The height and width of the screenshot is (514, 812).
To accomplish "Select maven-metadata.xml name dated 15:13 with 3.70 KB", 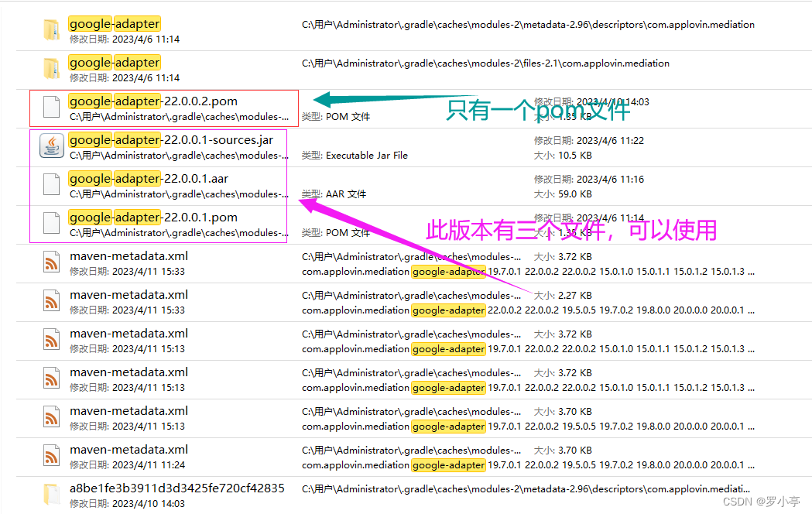I will [129, 410].
